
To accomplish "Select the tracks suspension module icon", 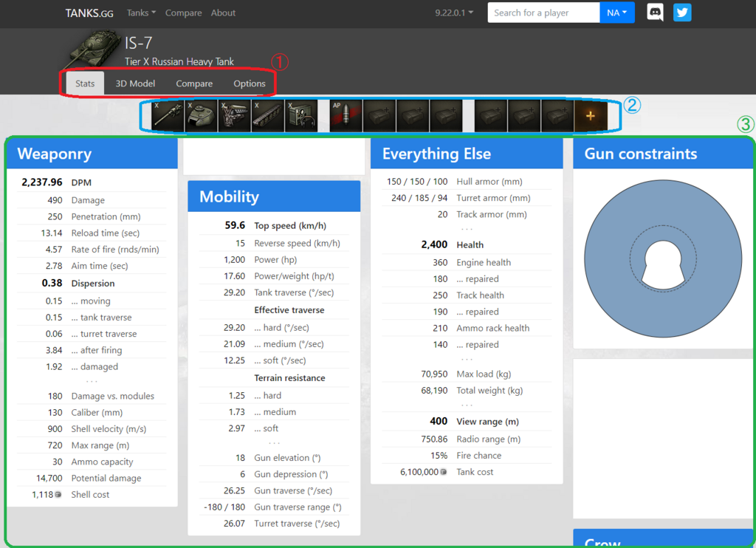I will [x=267, y=116].
